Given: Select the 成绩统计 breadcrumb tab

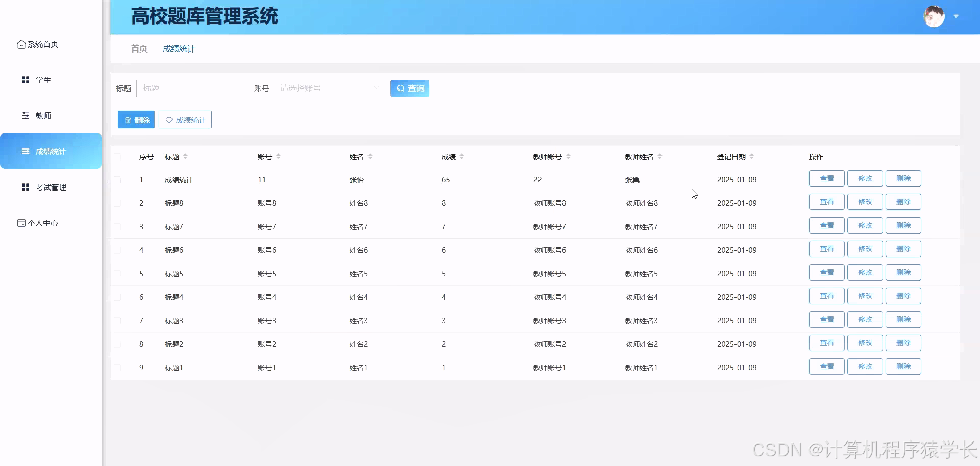Looking at the screenshot, I should [179, 49].
